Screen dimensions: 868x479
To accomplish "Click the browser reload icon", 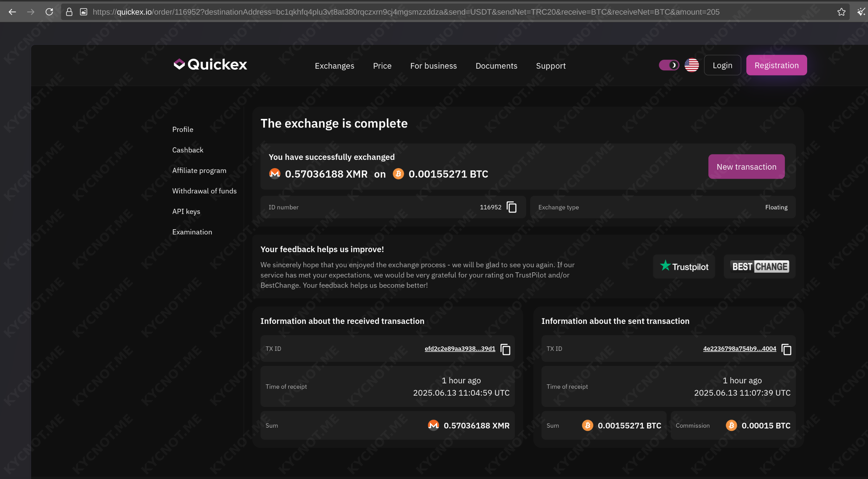I will tap(49, 12).
